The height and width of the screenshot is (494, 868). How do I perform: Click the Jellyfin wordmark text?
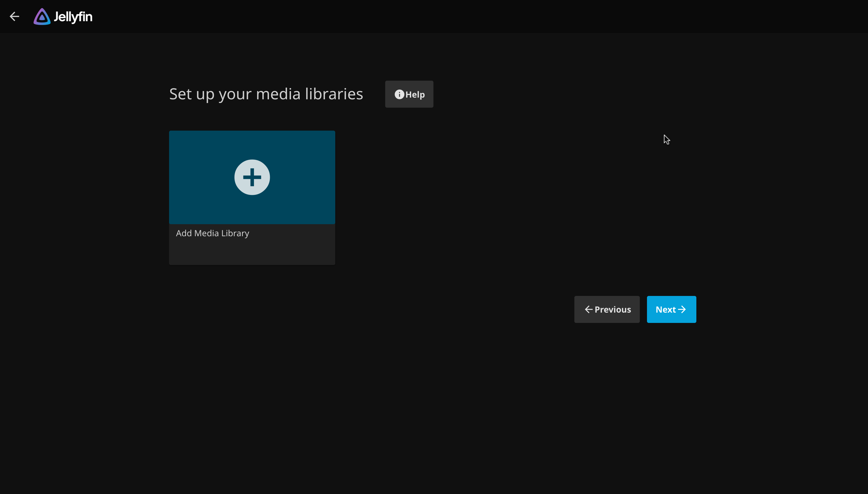[73, 16]
